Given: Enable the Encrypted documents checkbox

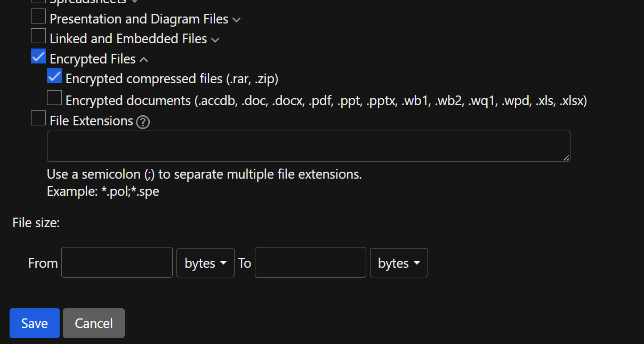Looking at the screenshot, I should click(54, 98).
